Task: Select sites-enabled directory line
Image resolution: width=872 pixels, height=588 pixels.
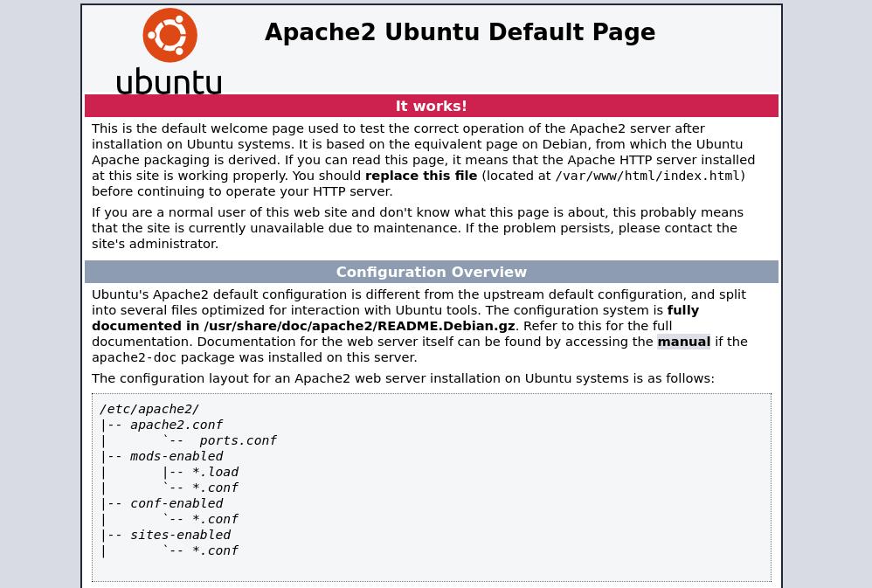Action: (180, 535)
